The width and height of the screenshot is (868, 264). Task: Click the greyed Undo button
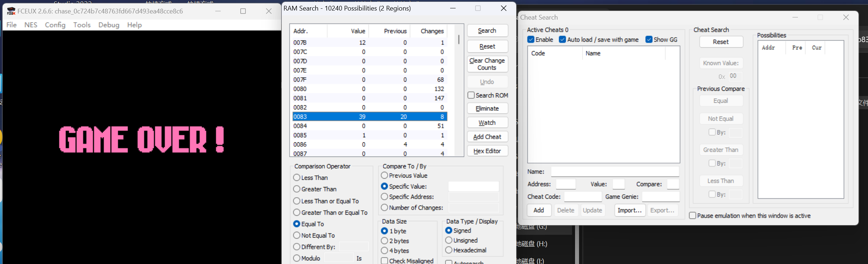click(x=487, y=82)
